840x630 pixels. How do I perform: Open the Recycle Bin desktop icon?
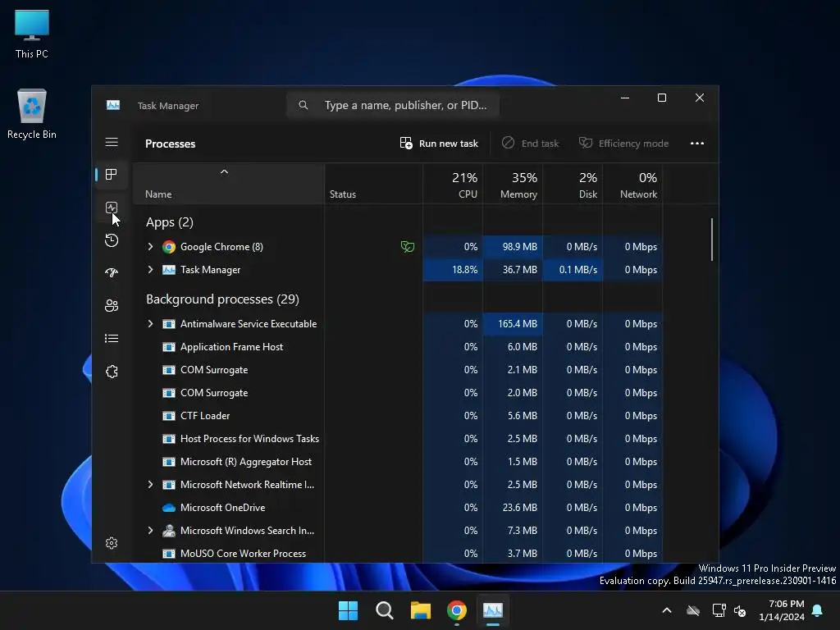click(32, 114)
